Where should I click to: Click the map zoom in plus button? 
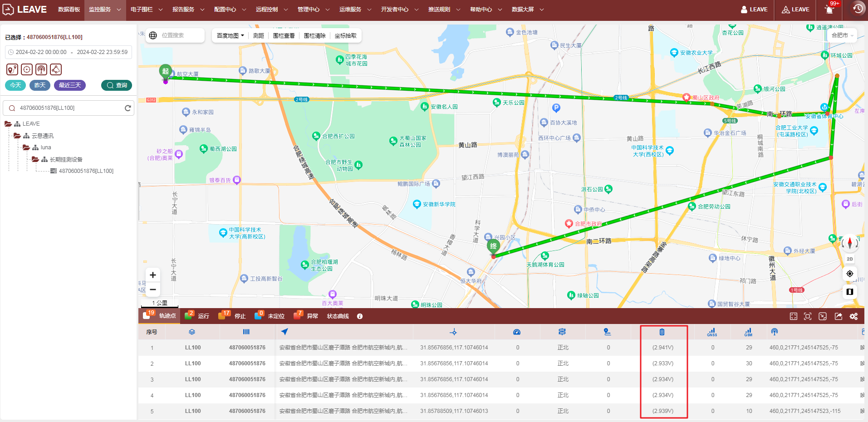(x=153, y=275)
